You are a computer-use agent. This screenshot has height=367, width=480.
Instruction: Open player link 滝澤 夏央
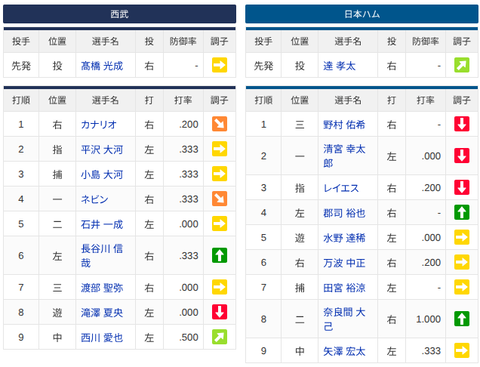[x=102, y=313]
